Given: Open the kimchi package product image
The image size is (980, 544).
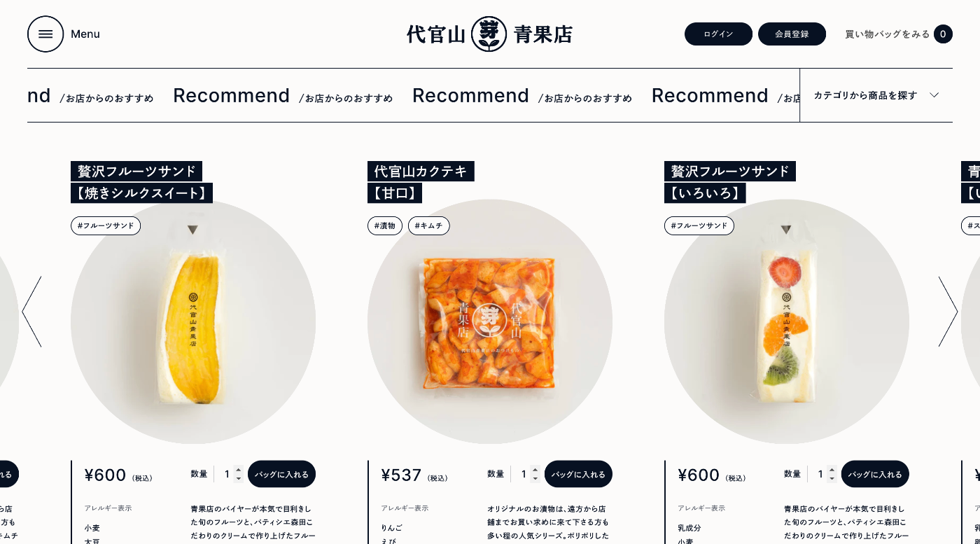Looking at the screenshot, I should [x=490, y=321].
